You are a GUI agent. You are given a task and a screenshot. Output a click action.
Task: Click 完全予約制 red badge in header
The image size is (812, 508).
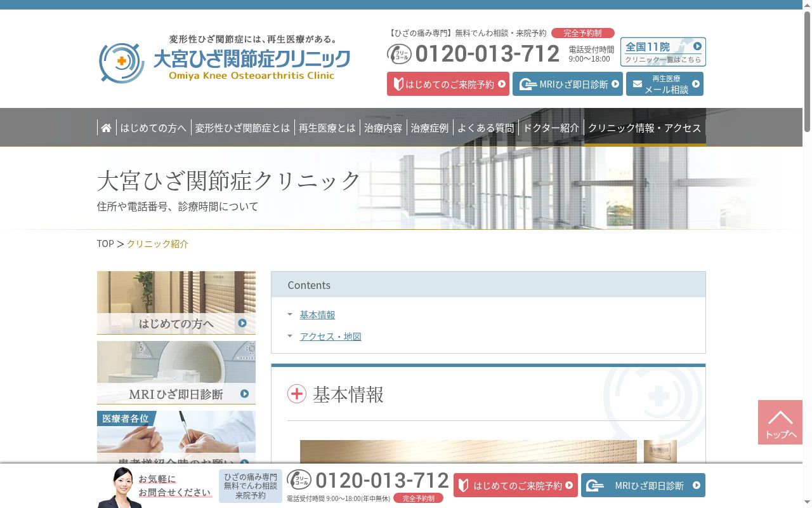(582, 33)
